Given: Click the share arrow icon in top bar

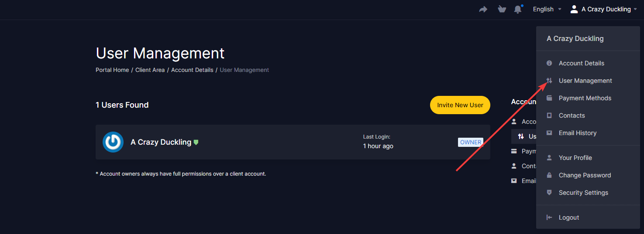Looking at the screenshot, I should [x=483, y=9].
